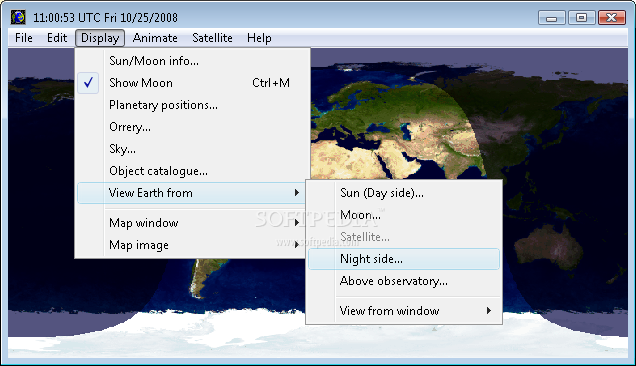Open the Help menu
636x366 pixels.
pyautogui.click(x=259, y=38)
